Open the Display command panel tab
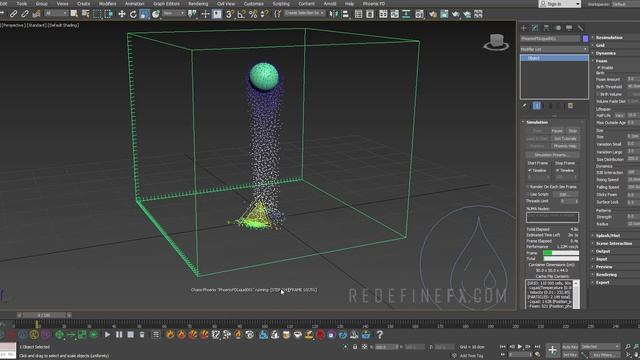640x360 pixels. click(x=569, y=28)
